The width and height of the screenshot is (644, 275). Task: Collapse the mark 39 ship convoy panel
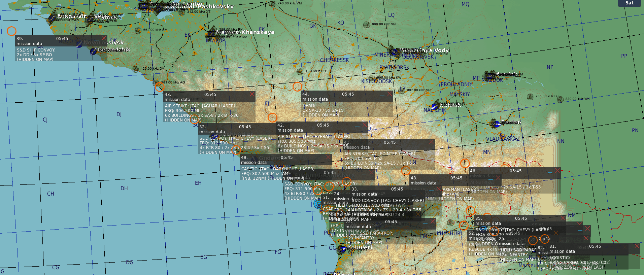tap(96, 39)
